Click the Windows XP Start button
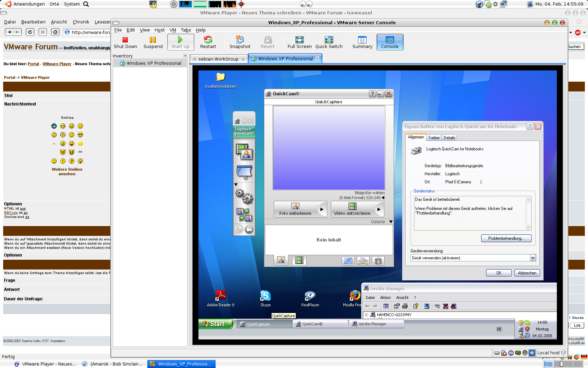588x368 pixels. (215, 324)
